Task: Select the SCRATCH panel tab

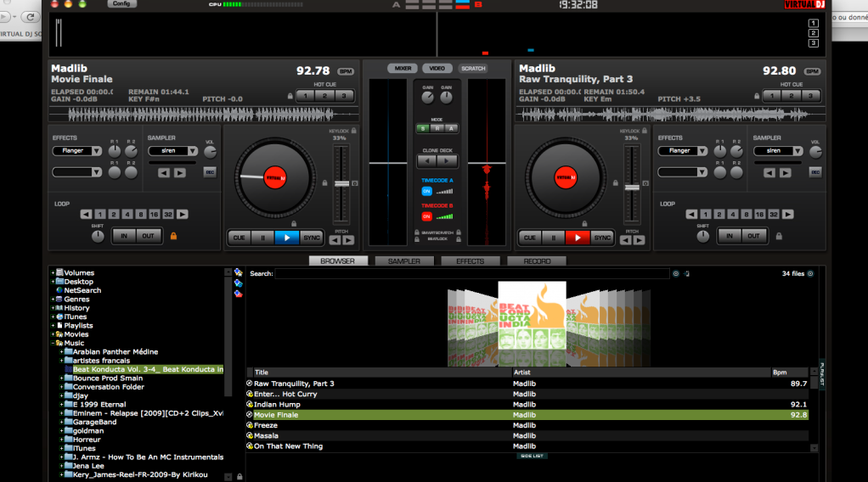Action: coord(473,69)
